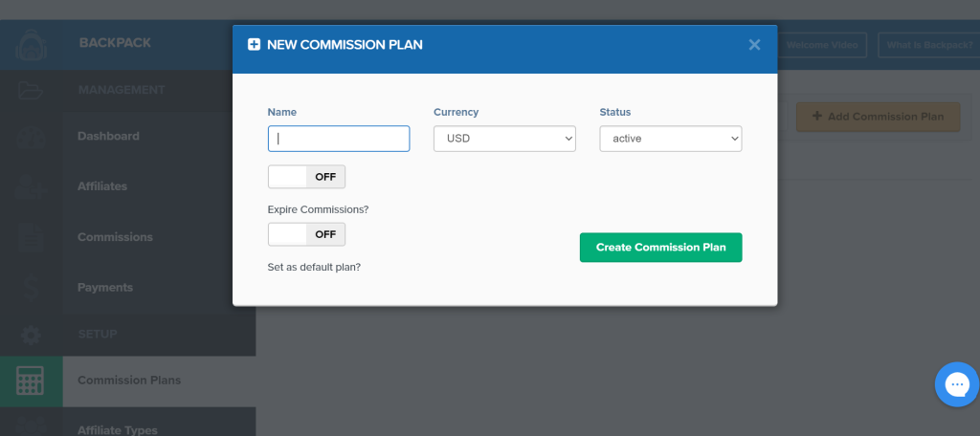The height and width of the screenshot is (436, 980).
Task: Toggle the Expire Commissions switch
Action: [x=306, y=177]
